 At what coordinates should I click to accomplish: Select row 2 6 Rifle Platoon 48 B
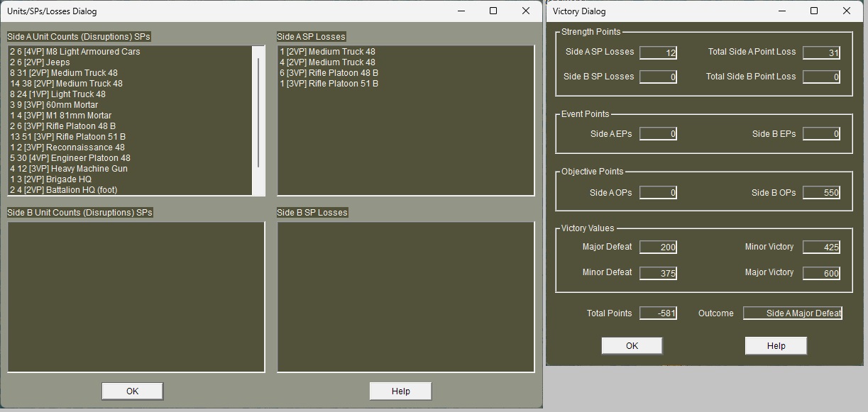[131, 126]
